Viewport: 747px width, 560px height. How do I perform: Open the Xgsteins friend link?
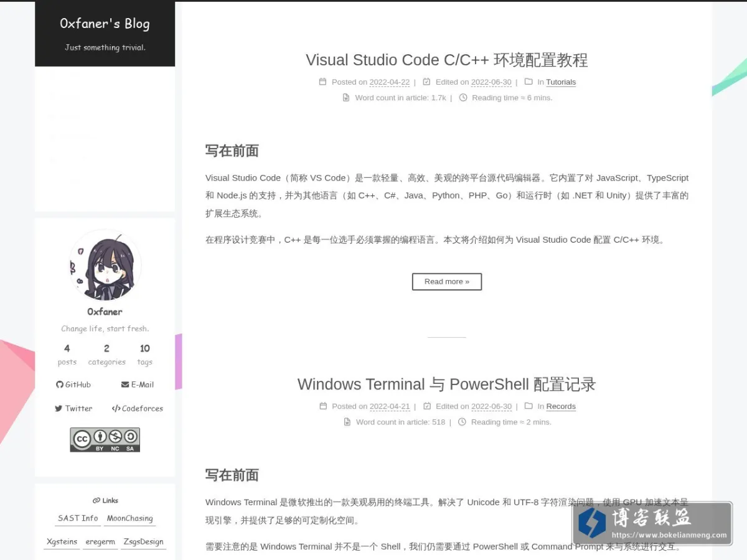click(x=62, y=542)
